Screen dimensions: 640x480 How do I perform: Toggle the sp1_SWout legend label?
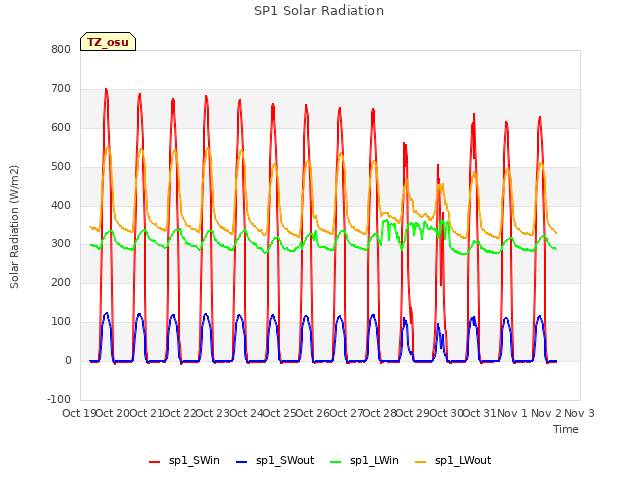point(285,461)
